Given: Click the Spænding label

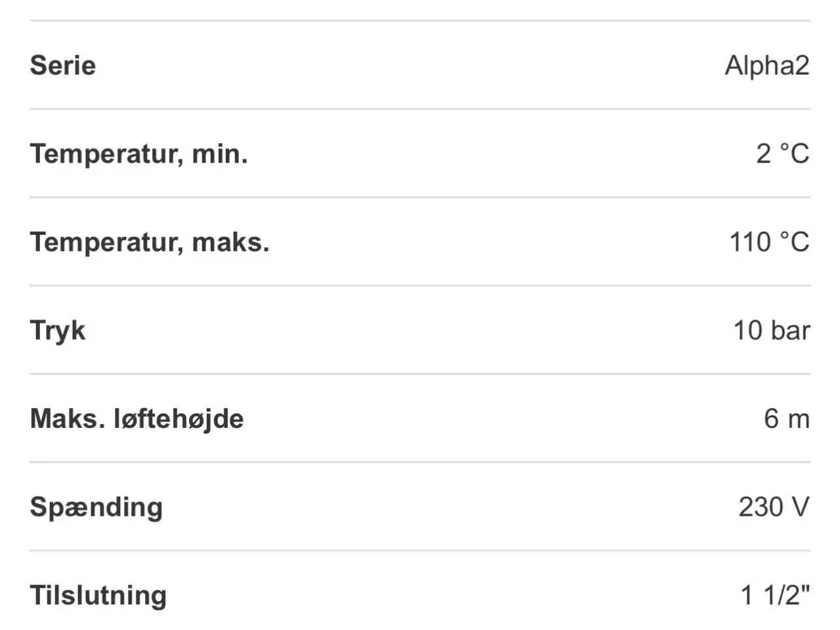Looking at the screenshot, I should click(x=96, y=507).
